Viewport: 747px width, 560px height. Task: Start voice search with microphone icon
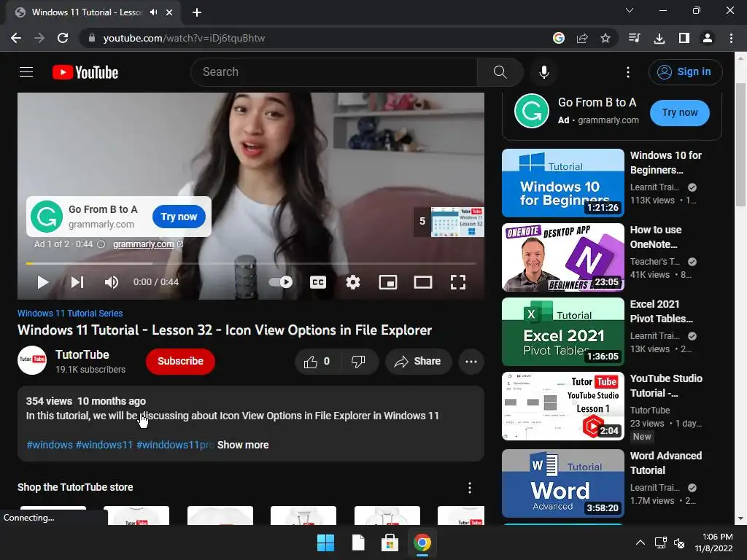[x=544, y=72]
